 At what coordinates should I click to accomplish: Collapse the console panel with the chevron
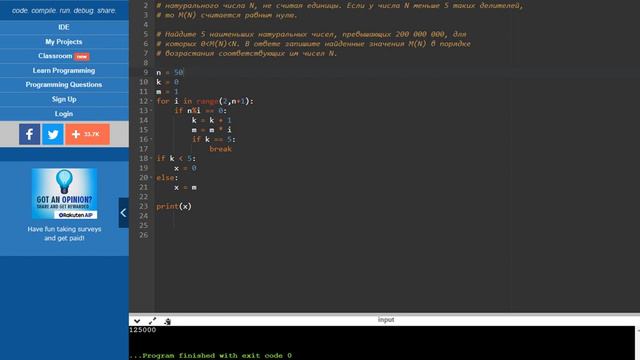pyautogui.click(x=137, y=321)
